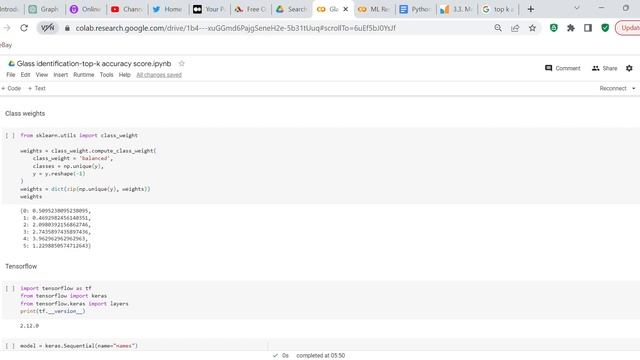640x360 pixels.
Task: Switch to the Free C tab
Action: click(251, 9)
